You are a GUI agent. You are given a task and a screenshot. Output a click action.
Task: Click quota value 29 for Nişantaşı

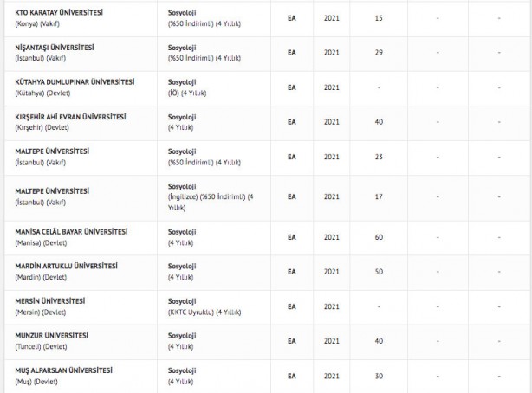[380, 53]
